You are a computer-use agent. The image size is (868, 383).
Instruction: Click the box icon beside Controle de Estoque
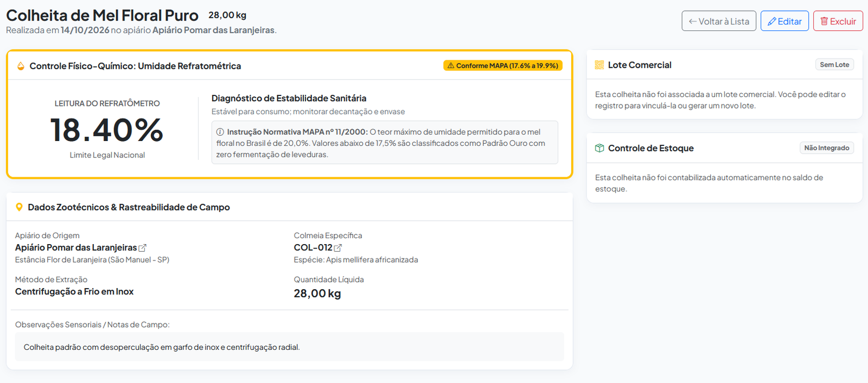pos(599,148)
